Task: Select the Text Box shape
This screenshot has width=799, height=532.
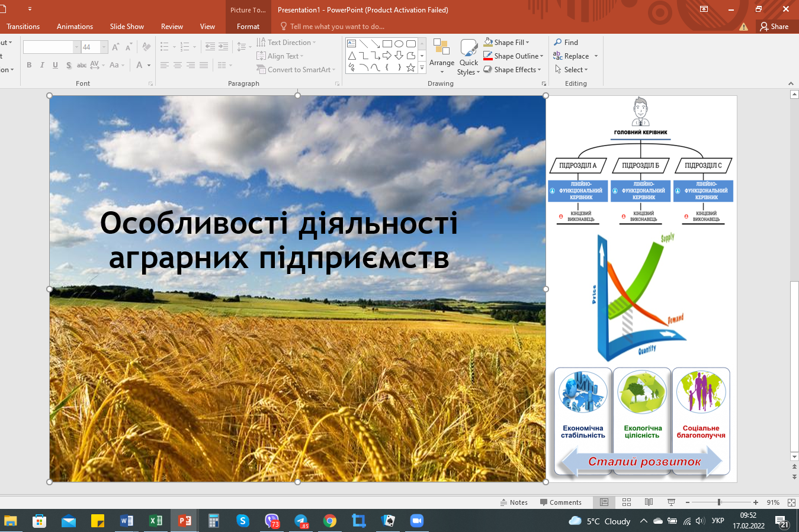Action: [351, 44]
